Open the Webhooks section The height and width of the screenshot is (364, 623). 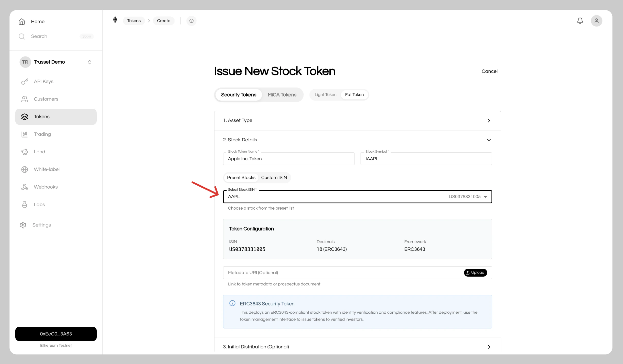coord(46,187)
